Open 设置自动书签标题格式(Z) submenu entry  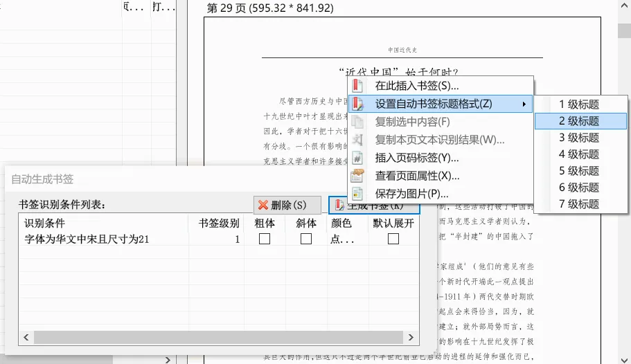(x=441, y=104)
